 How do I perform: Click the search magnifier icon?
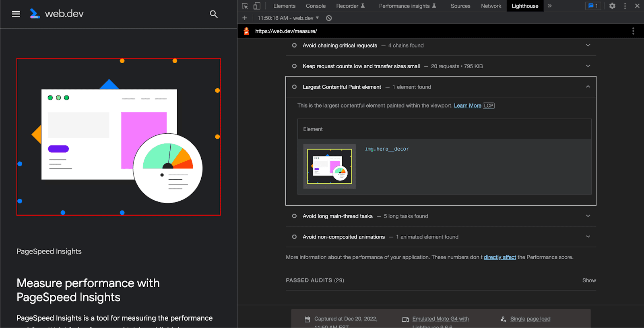[x=214, y=14]
